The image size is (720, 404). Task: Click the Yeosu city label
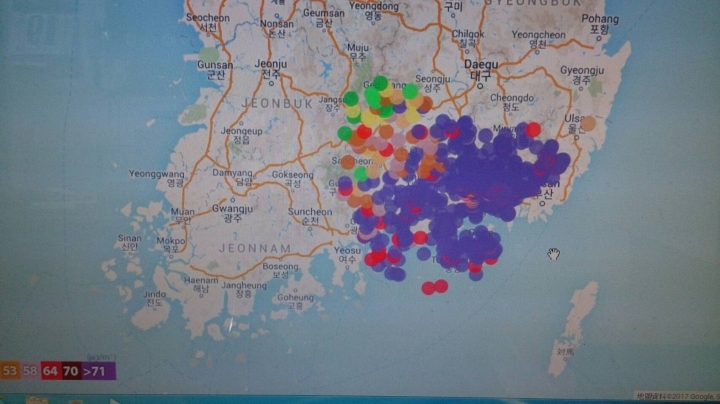coord(347,255)
